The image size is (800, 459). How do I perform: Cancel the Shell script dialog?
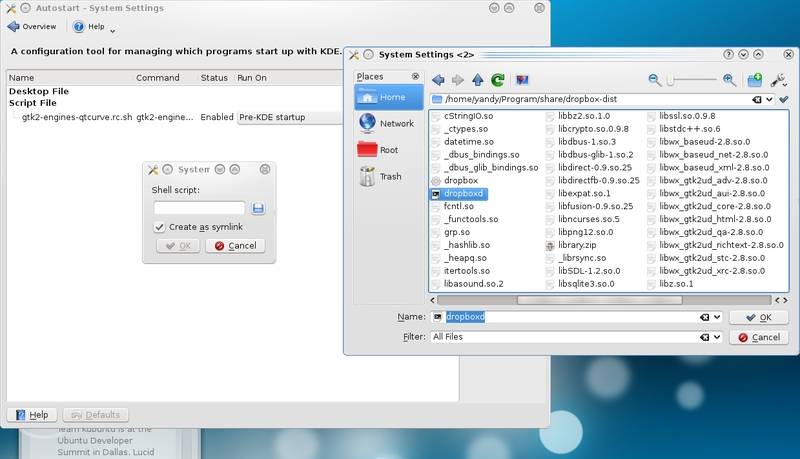[235, 246]
